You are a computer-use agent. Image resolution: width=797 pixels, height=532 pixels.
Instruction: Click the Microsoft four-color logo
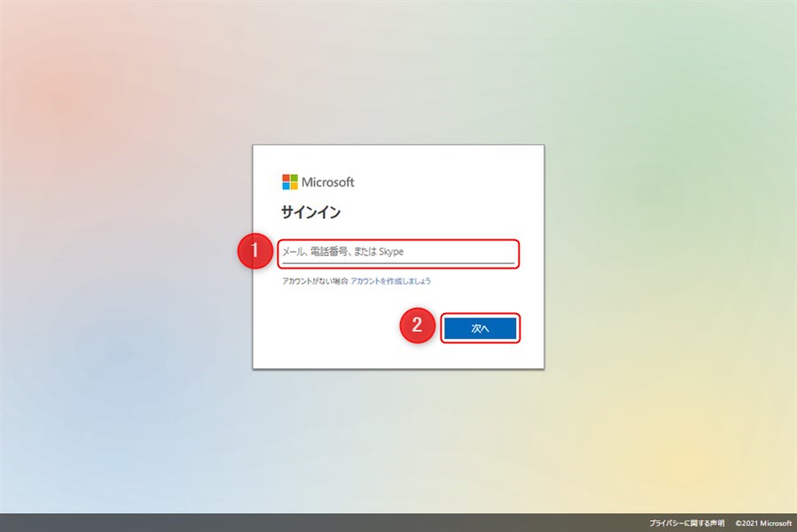(290, 182)
